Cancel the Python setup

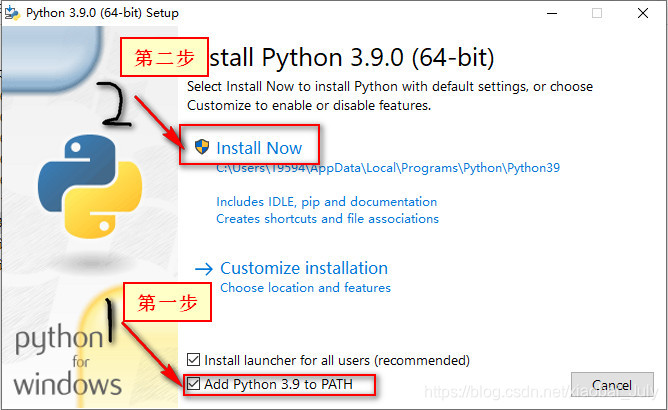point(612,385)
